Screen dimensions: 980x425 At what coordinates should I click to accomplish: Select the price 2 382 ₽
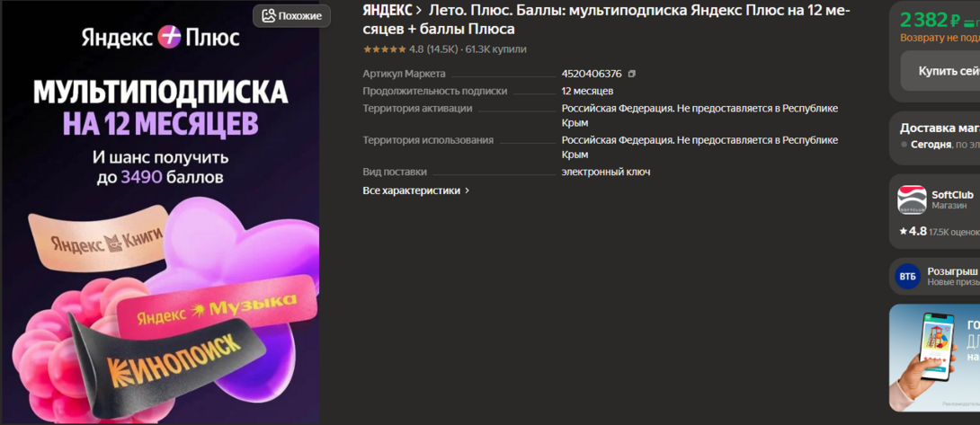(930, 20)
